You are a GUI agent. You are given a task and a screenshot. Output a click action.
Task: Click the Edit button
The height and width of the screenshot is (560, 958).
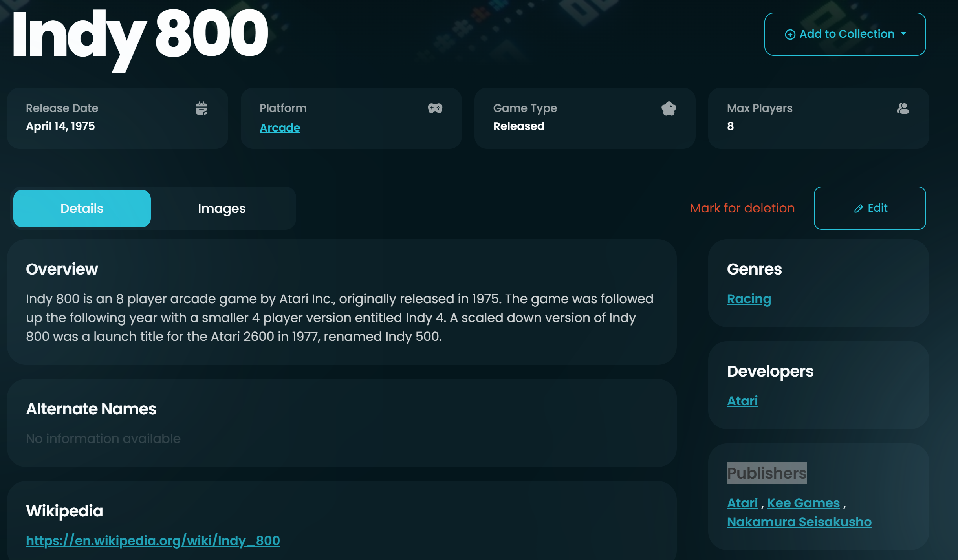point(870,208)
